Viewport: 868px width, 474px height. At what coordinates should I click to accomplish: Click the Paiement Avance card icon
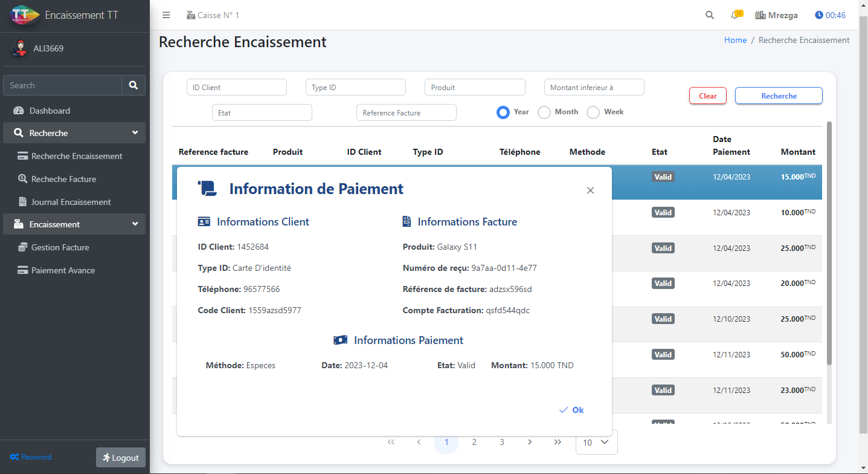click(23, 270)
